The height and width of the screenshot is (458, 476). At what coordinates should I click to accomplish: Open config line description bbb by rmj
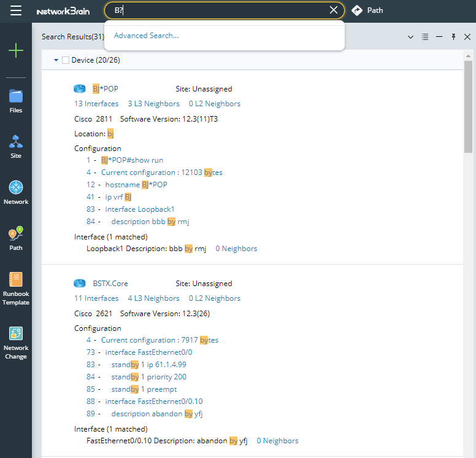pyautogui.click(x=150, y=222)
